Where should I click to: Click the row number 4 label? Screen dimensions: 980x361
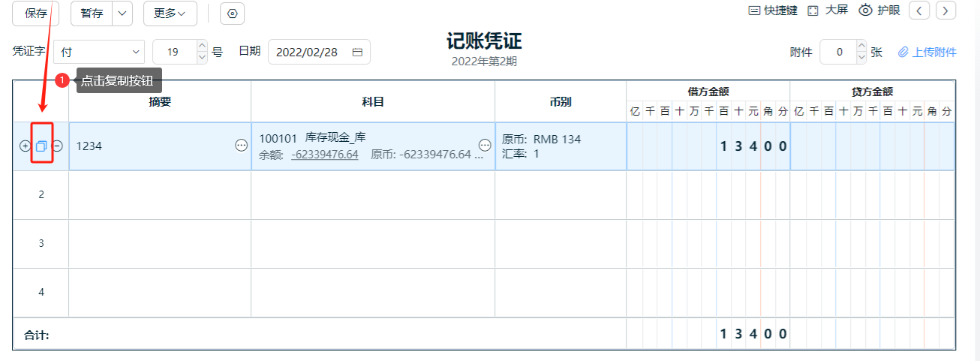[41, 293]
